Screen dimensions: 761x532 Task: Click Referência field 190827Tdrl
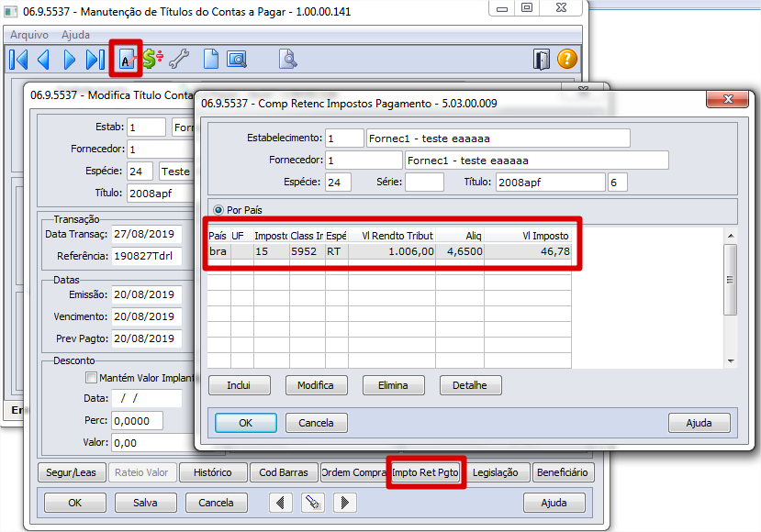click(x=147, y=256)
